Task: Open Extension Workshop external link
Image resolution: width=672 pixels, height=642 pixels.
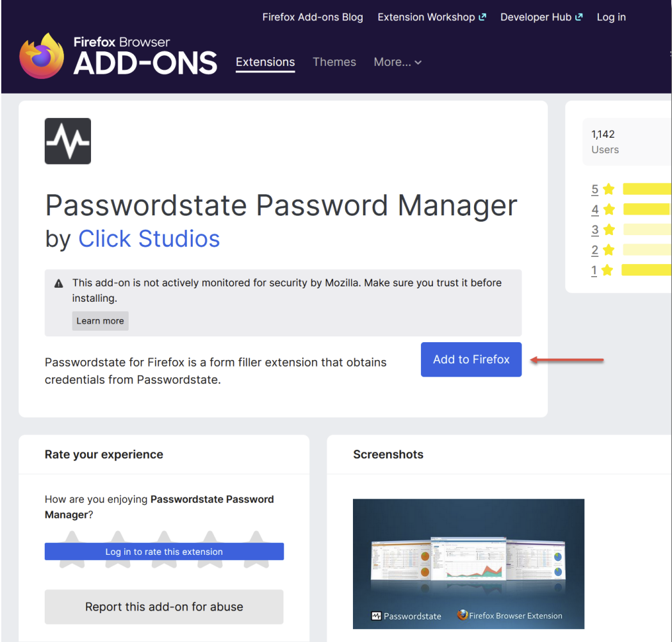Action: tap(432, 17)
